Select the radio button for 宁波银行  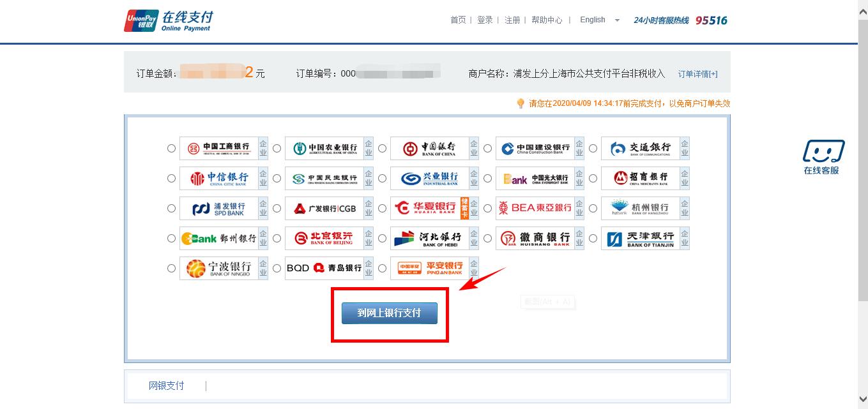(x=171, y=268)
